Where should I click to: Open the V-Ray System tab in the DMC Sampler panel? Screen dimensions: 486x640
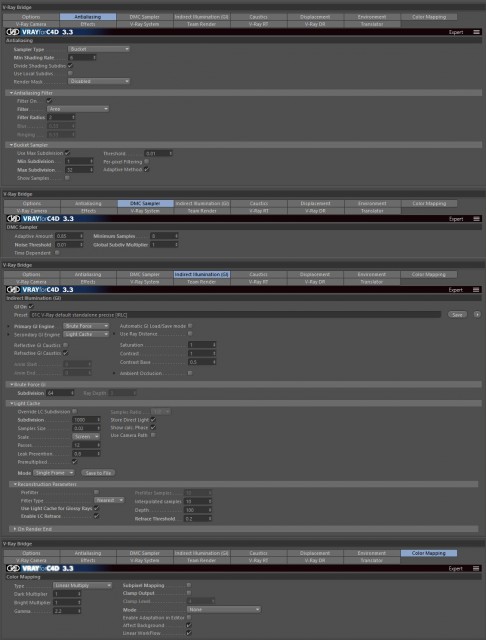click(145, 211)
